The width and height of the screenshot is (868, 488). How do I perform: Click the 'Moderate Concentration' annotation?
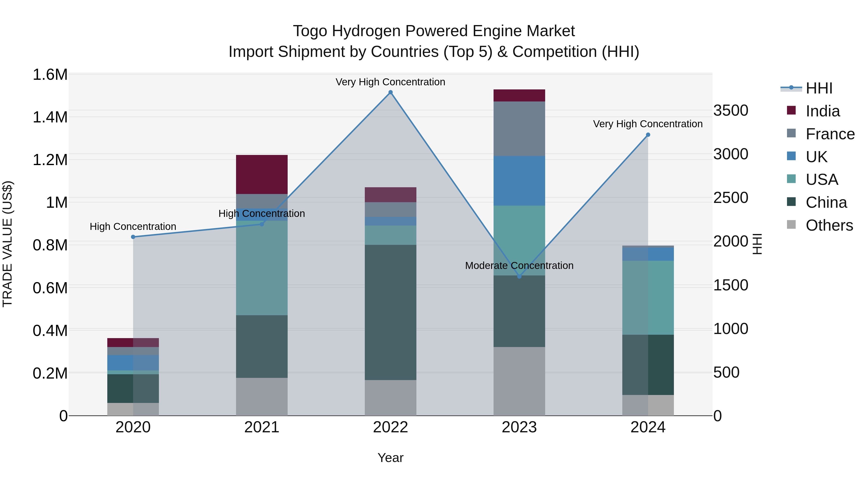[x=519, y=266]
